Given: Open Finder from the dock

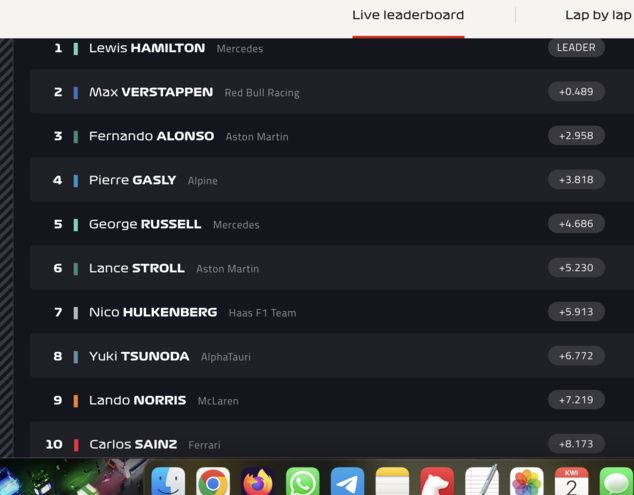Looking at the screenshot, I should (x=168, y=481).
